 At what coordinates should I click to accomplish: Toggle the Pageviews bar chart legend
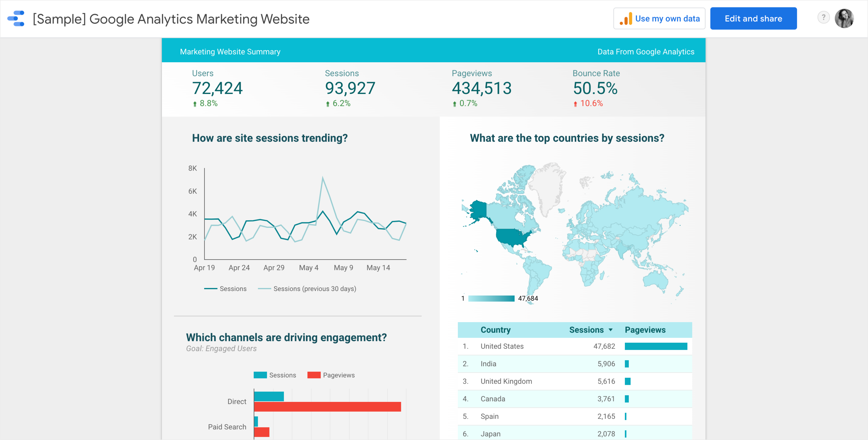(331, 375)
